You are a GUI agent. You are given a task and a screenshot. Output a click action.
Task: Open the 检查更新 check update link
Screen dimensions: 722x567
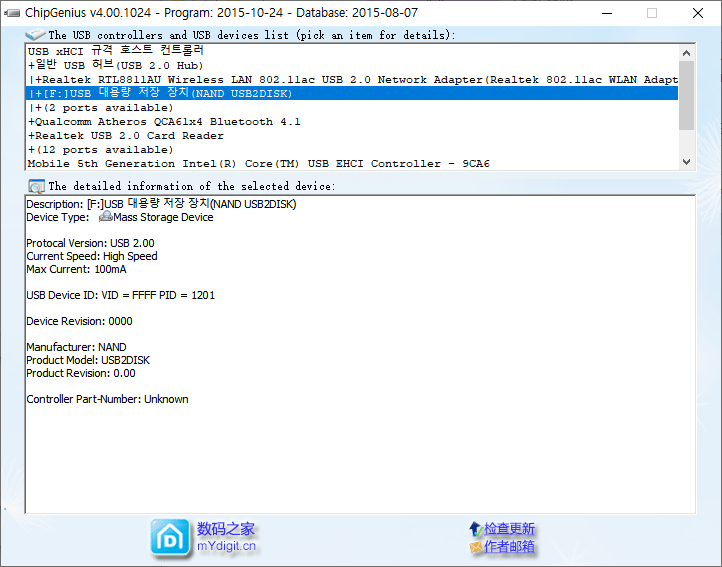tap(509, 529)
